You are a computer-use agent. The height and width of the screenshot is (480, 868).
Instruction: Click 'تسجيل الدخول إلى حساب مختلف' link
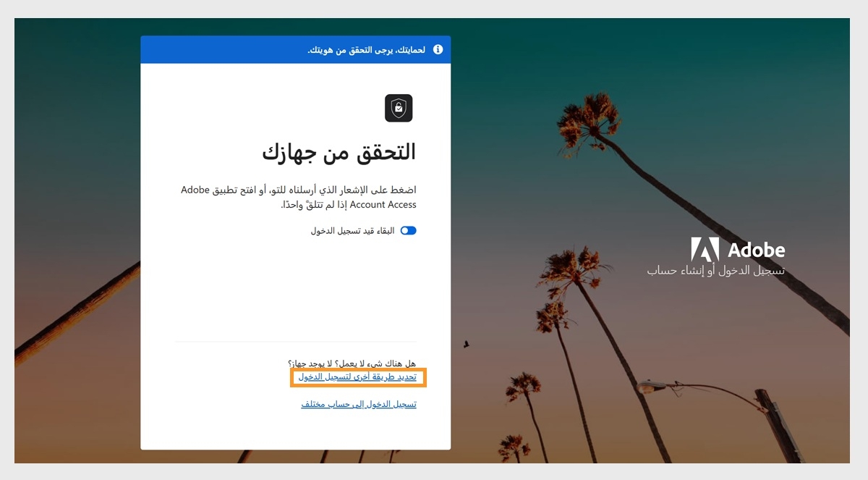click(x=359, y=404)
